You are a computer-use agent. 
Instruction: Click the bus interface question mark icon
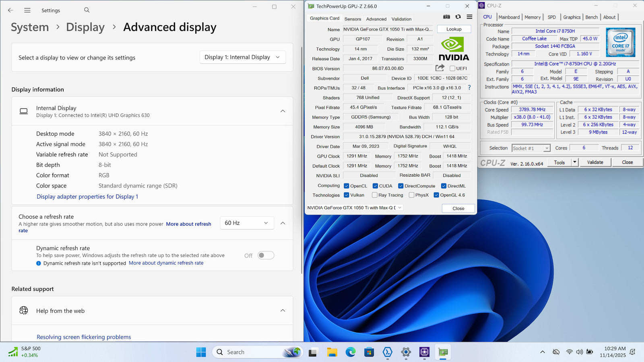point(469,88)
